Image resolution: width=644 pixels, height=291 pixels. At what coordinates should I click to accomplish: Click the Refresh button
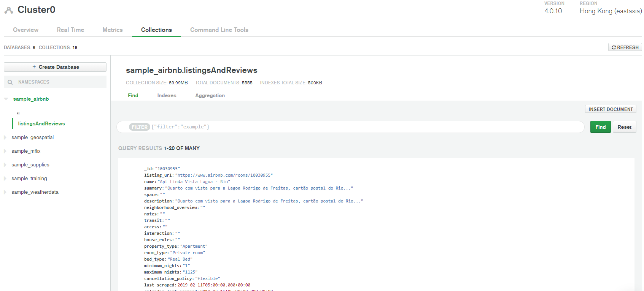pos(625,47)
